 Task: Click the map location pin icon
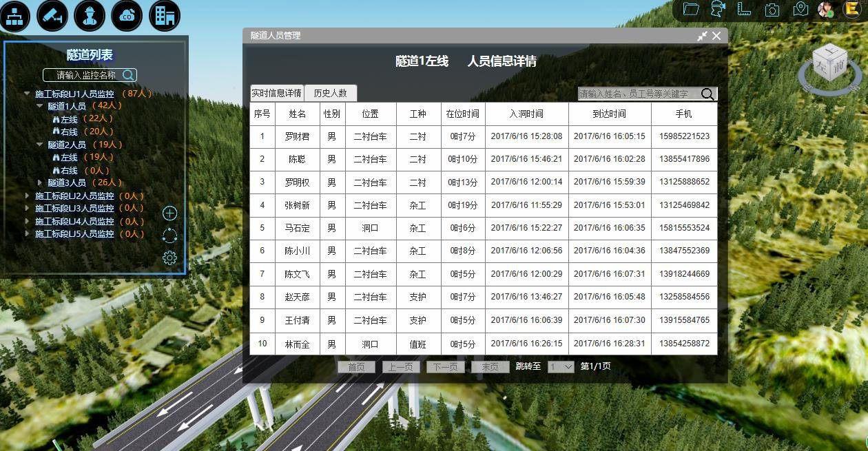coord(800,9)
